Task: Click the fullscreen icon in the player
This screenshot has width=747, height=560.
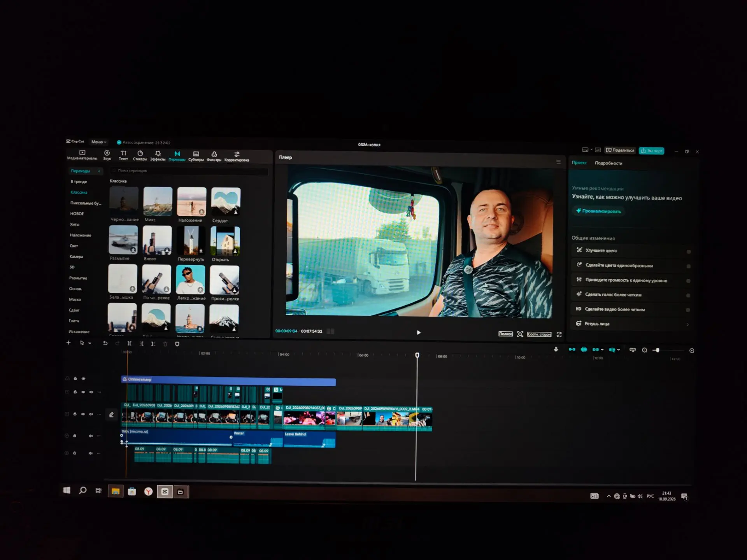Action: pyautogui.click(x=559, y=334)
